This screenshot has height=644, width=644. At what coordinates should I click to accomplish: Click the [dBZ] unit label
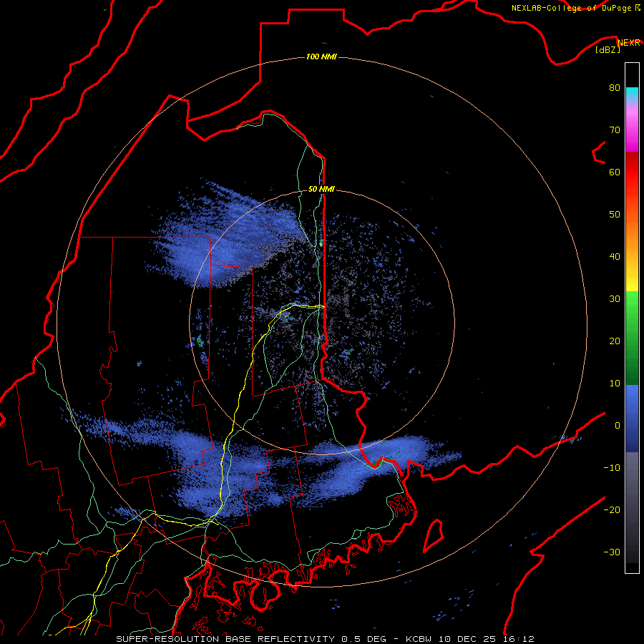coord(608,50)
